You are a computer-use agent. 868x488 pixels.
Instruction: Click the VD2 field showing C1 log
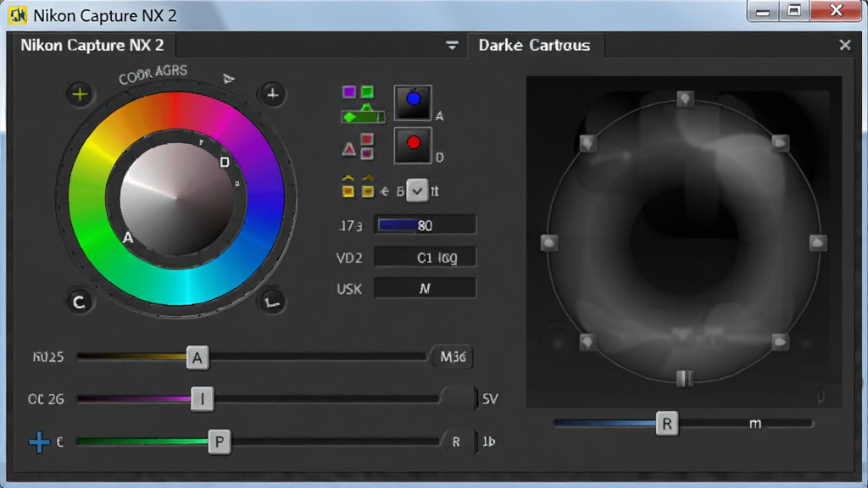coord(426,258)
